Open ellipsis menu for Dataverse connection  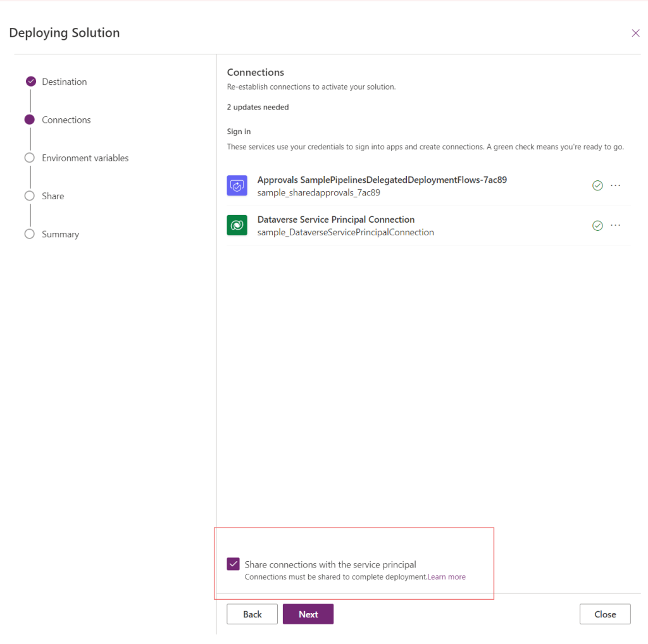point(616,226)
